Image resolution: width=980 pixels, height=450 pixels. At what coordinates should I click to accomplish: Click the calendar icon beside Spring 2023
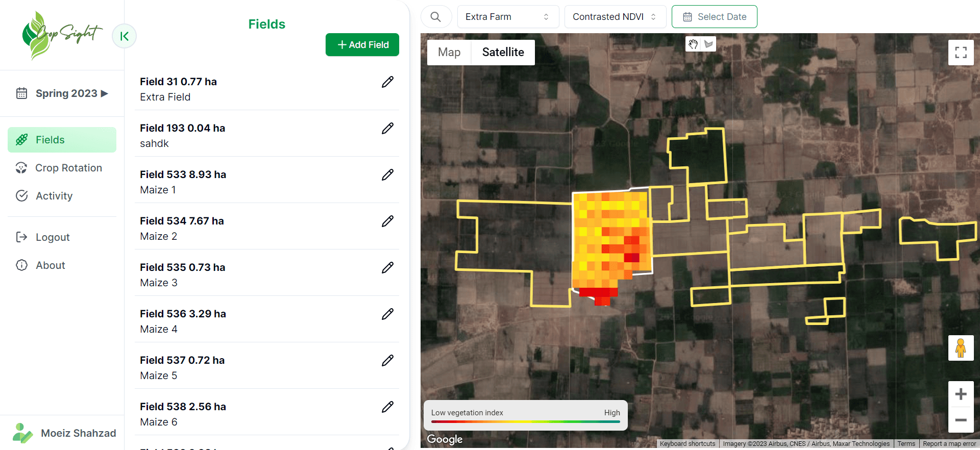pyautogui.click(x=21, y=93)
